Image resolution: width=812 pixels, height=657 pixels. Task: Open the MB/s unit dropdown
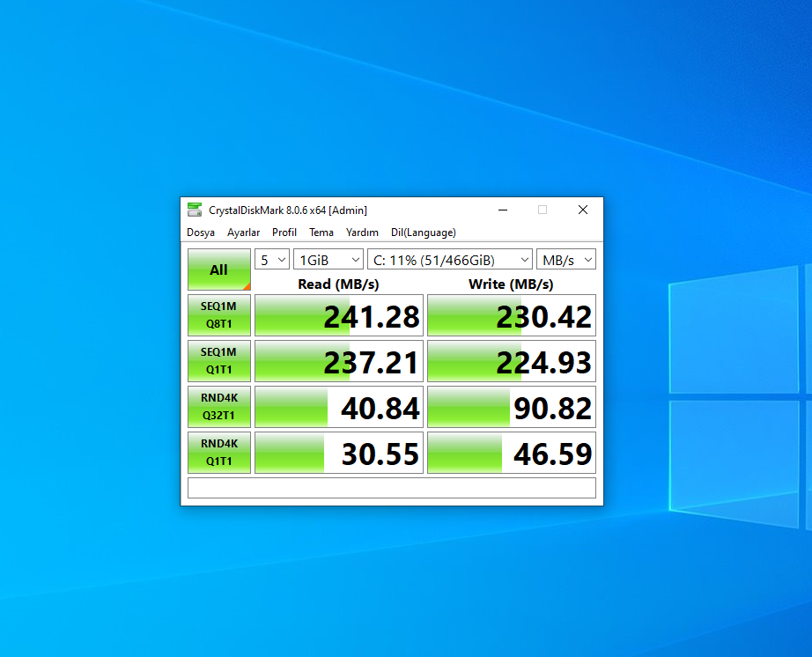pyautogui.click(x=566, y=260)
